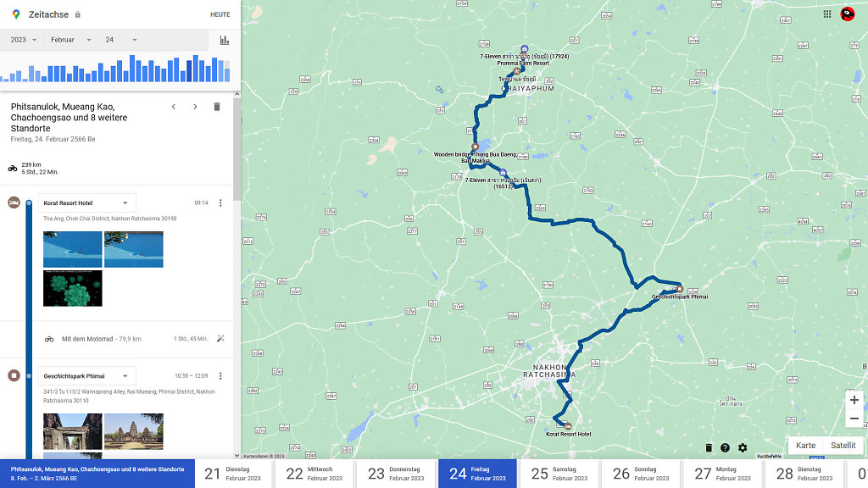Click the HEUTE button
The image size is (868, 488).
tap(220, 14)
